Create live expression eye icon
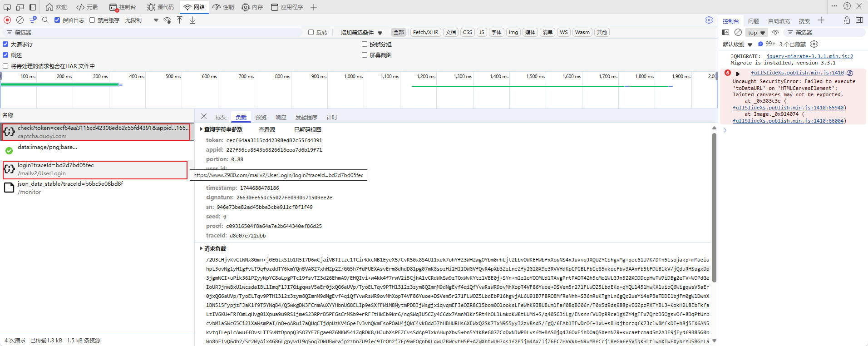This screenshot has width=868, height=346. (x=775, y=32)
